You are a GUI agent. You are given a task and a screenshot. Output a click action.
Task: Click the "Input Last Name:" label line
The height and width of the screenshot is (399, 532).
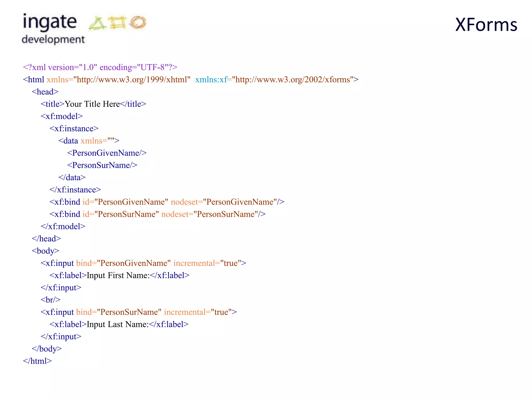119,324
